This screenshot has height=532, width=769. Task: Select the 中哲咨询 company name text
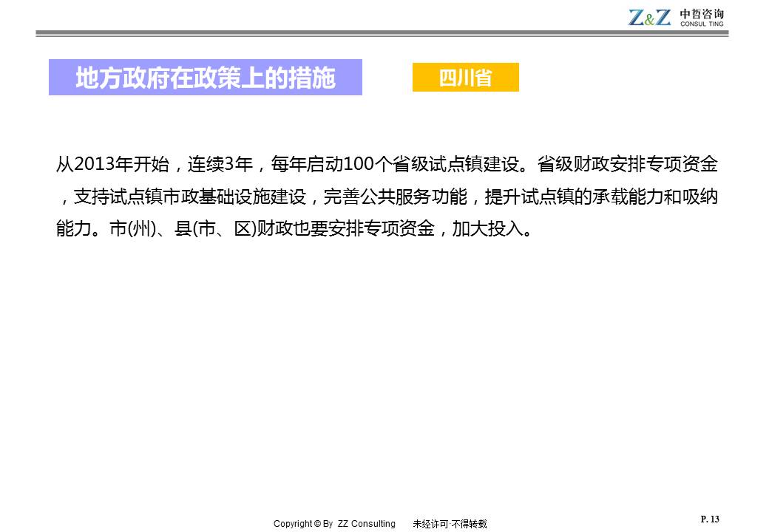(x=701, y=13)
